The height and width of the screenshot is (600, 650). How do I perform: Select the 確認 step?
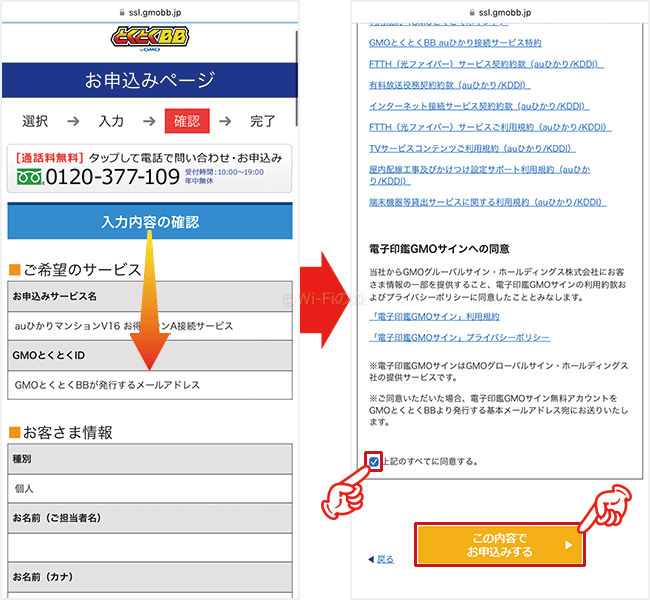187,121
